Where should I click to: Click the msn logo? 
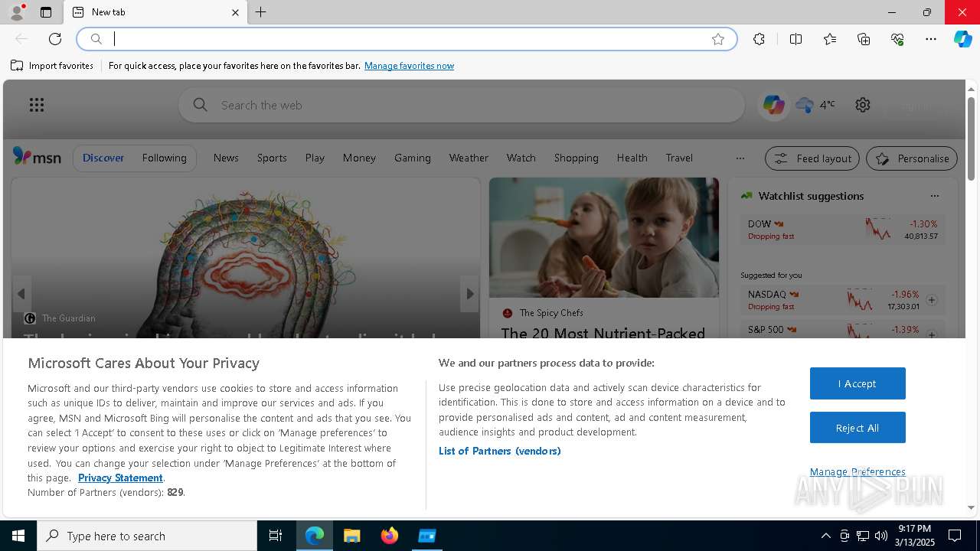[x=37, y=157]
